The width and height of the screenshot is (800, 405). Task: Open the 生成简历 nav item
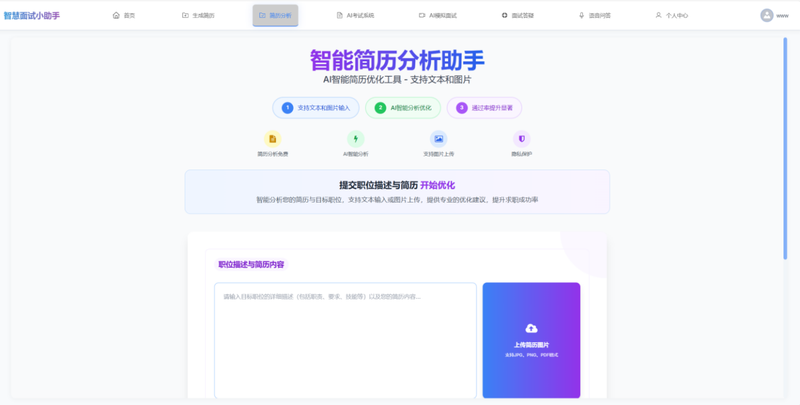pyautogui.click(x=198, y=15)
